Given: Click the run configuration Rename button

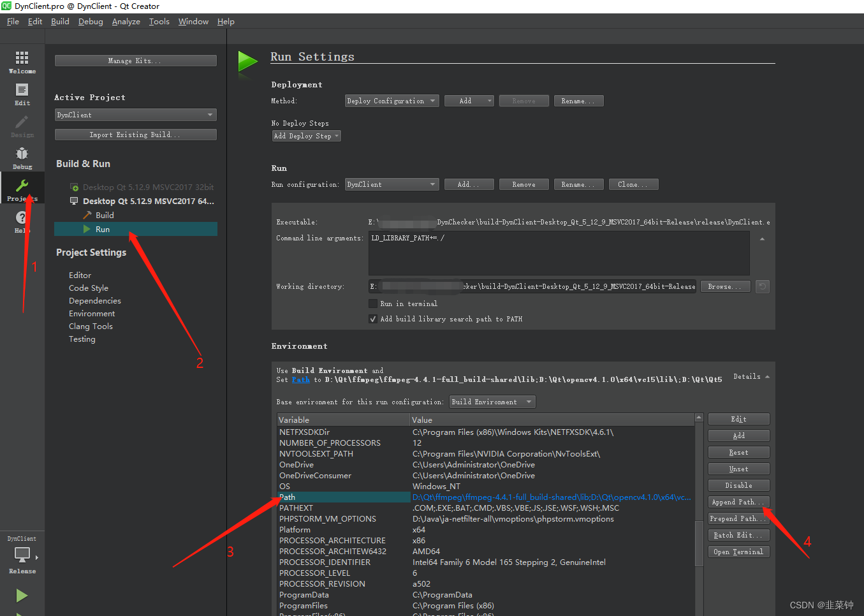Looking at the screenshot, I should pos(579,184).
